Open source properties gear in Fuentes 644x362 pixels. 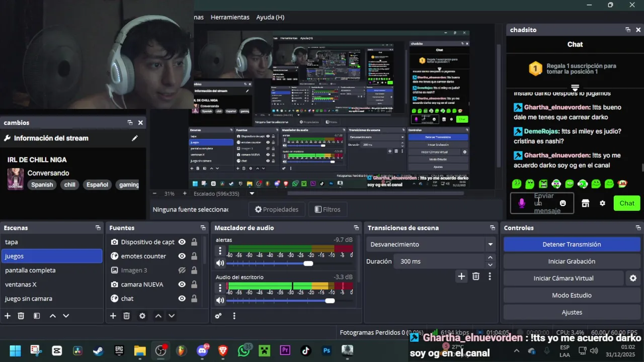(142, 316)
